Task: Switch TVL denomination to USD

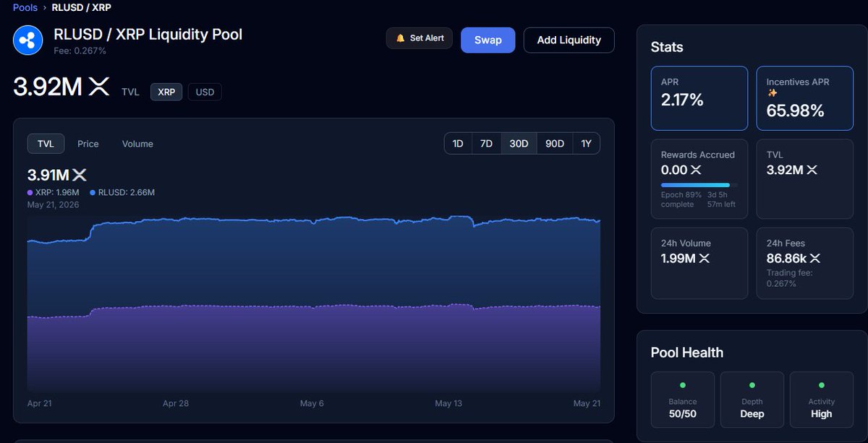Action: 205,93
